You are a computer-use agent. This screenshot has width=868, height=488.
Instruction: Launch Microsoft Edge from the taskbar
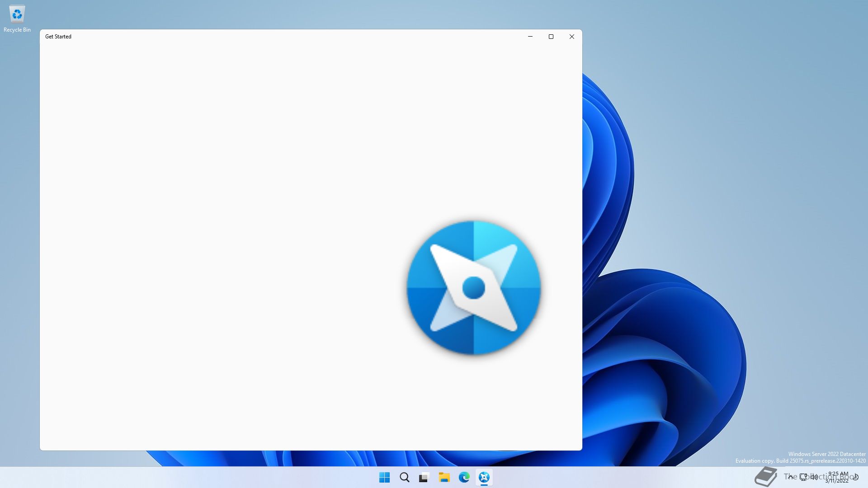tap(464, 477)
